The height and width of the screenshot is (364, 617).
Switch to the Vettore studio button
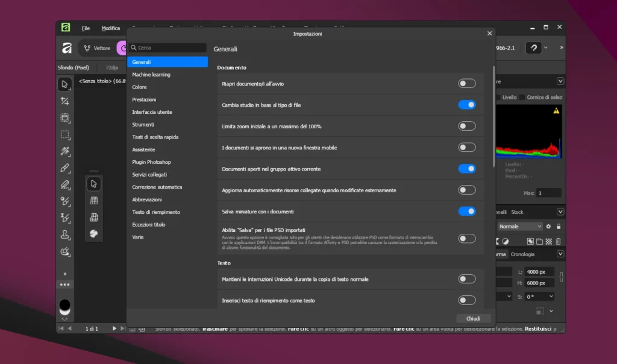coord(97,48)
